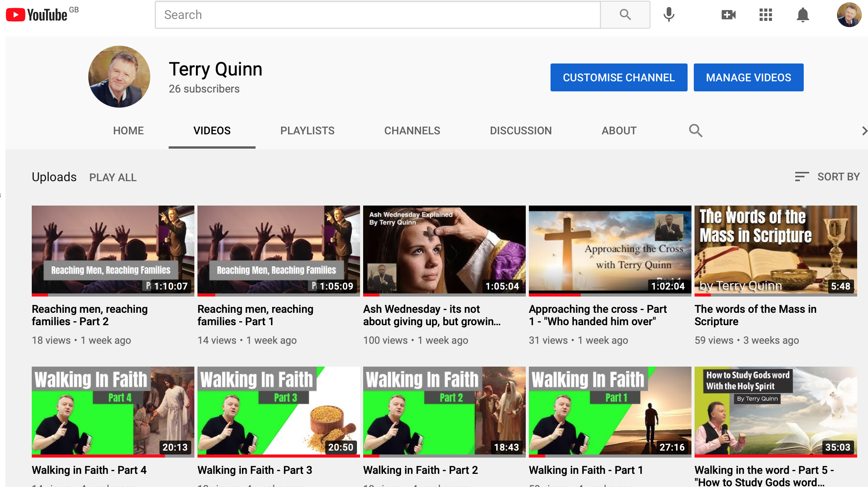Click the search magnifier icon

click(x=626, y=14)
